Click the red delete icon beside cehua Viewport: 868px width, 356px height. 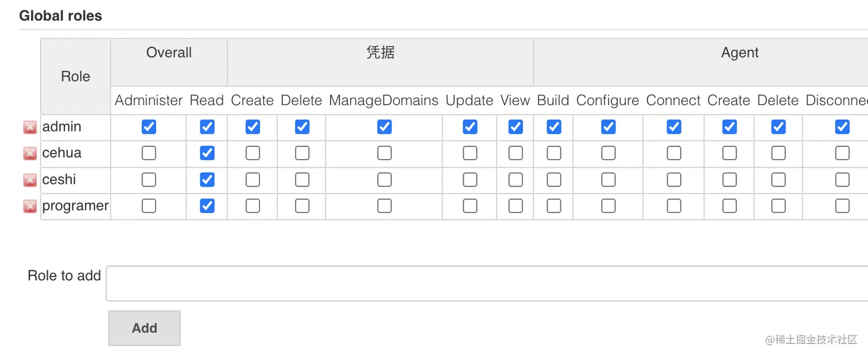click(x=30, y=153)
